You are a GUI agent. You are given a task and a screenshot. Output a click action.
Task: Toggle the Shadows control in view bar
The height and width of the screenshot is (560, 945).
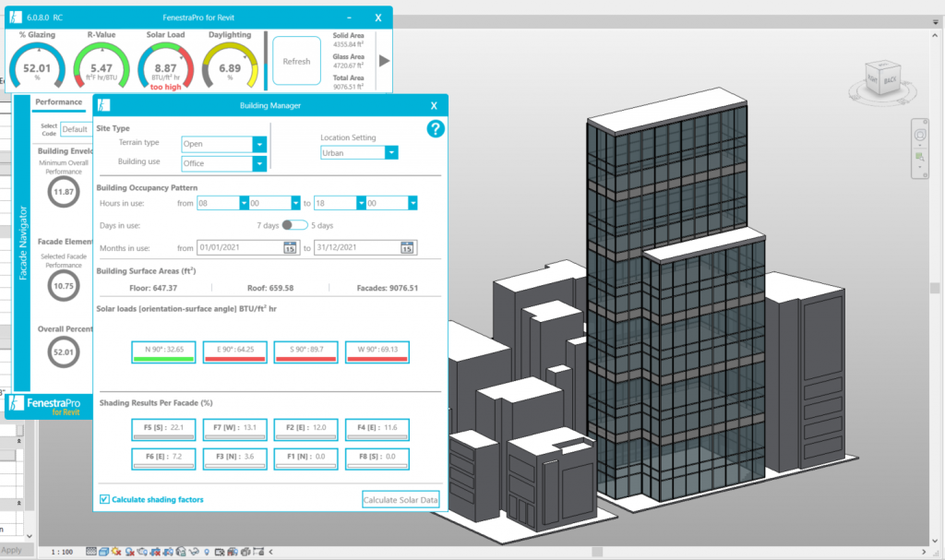pos(129,552)
